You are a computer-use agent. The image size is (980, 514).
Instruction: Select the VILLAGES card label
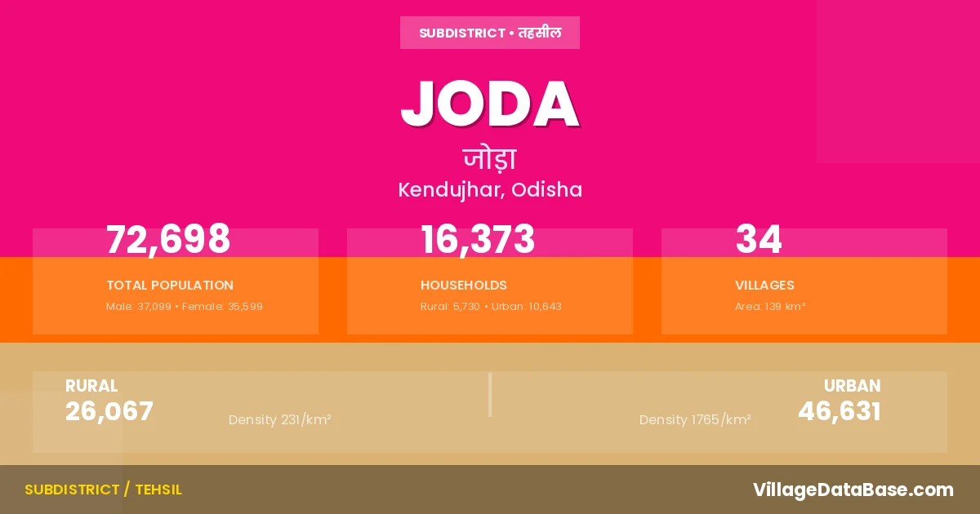tap(764, 286)
